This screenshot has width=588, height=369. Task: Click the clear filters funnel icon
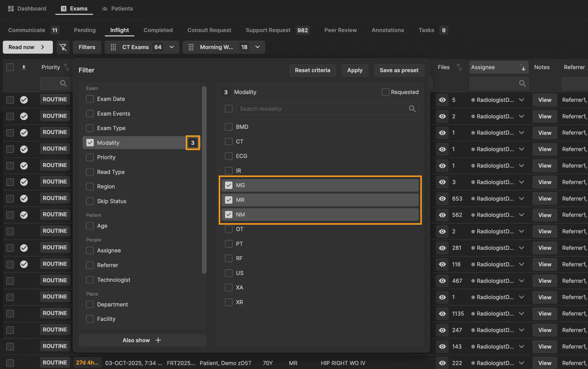point(63,47)
